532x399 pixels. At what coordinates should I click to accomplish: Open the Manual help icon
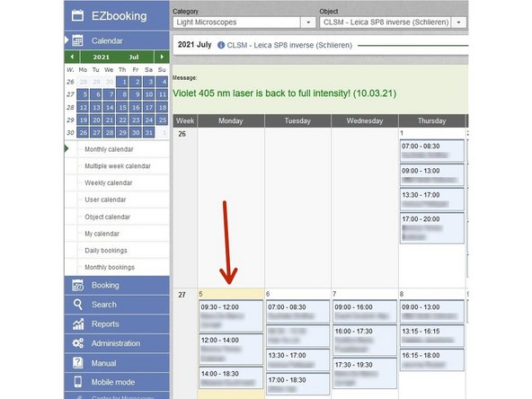77,363
